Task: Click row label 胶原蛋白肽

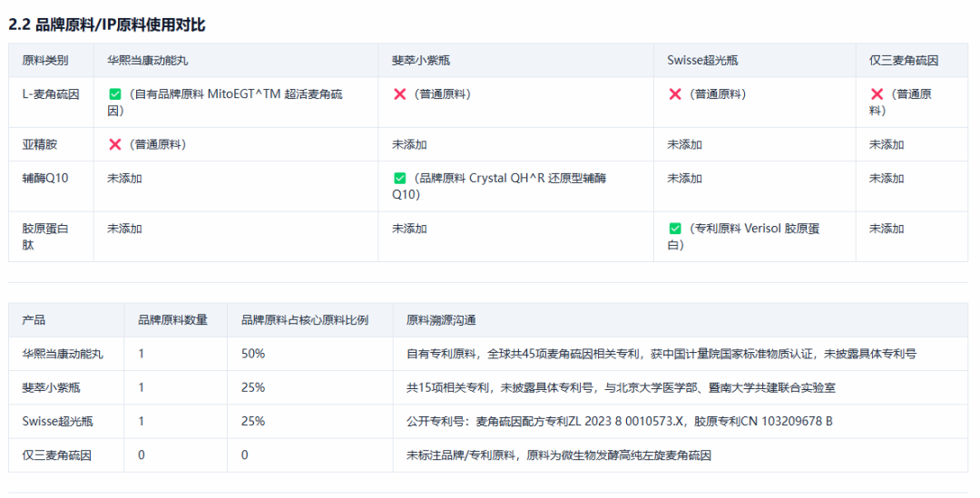Action: coord(45,237)
